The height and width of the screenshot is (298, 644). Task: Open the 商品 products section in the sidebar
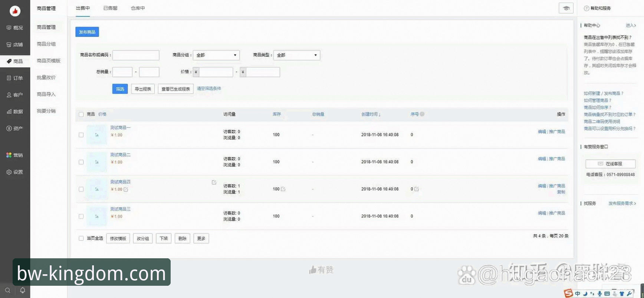pos(15,61)
